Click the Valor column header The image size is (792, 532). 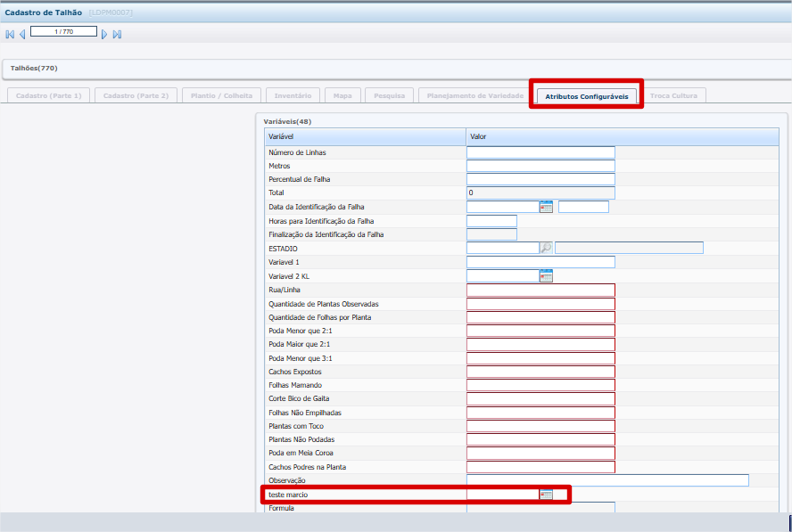623,136
